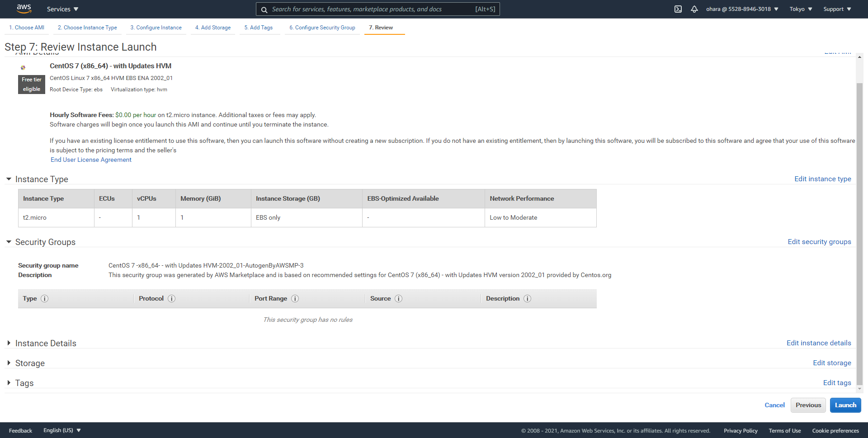The width and height of the screenshot is (868, 438).
Task: Focus the services search field
Action: (377, 9)
